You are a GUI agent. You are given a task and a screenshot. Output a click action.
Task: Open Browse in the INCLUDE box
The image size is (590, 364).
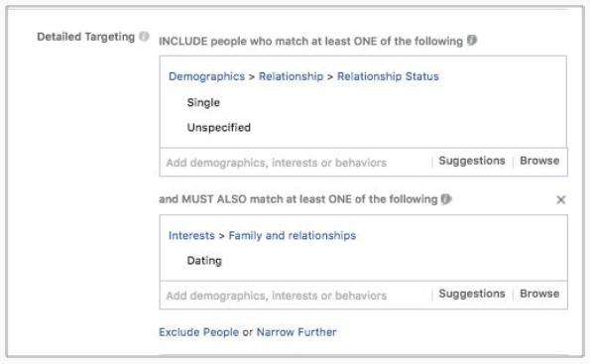tap(539, 161)
